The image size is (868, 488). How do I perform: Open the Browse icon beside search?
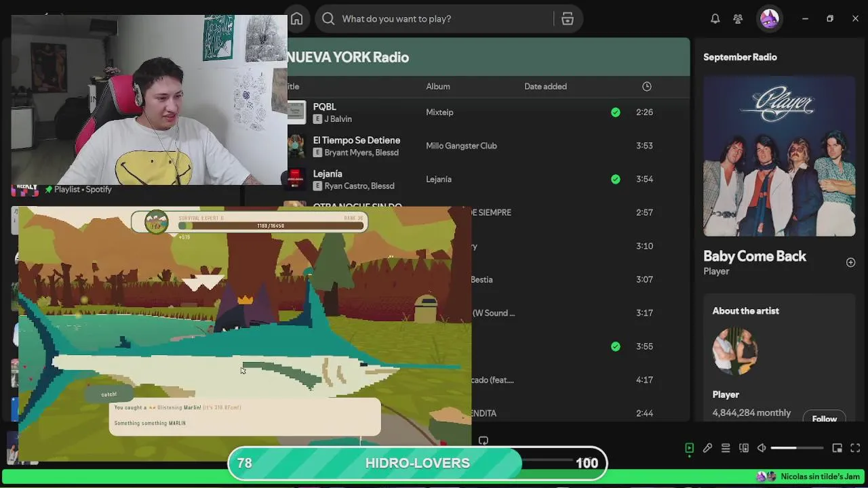tap(568, 19)
